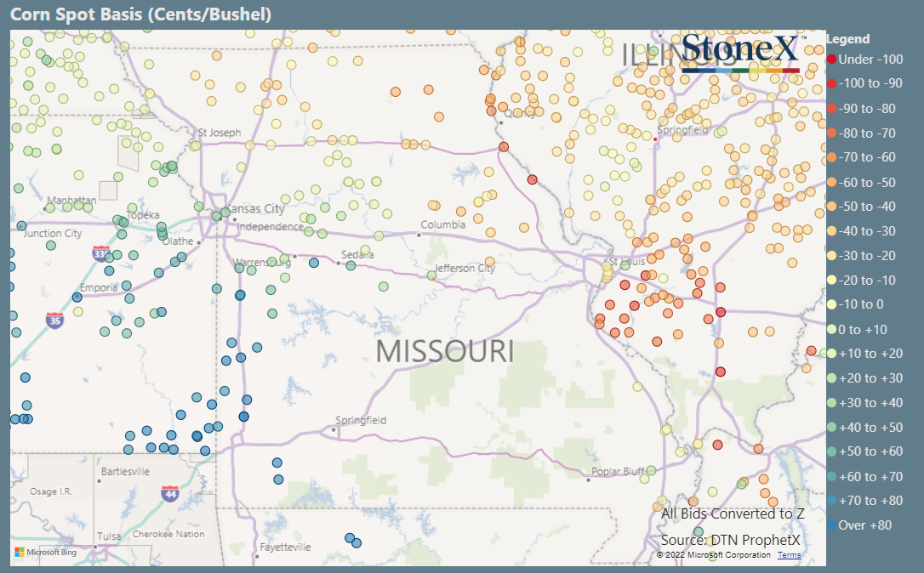
Task: Click the Warrensburg city label
Action: click(262, 262)
